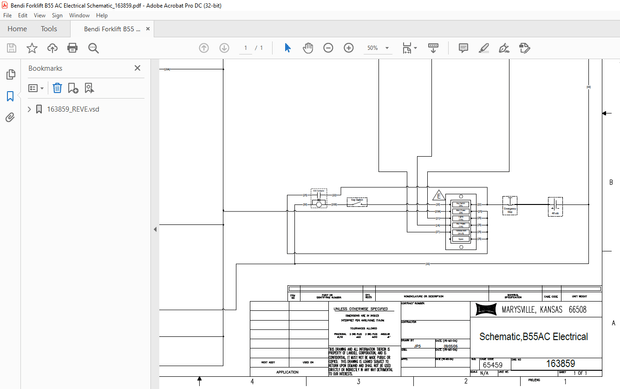The height and width of the screenshot is (389, 620).
Task: Zoom out with the minus icon
Action: 328,48
